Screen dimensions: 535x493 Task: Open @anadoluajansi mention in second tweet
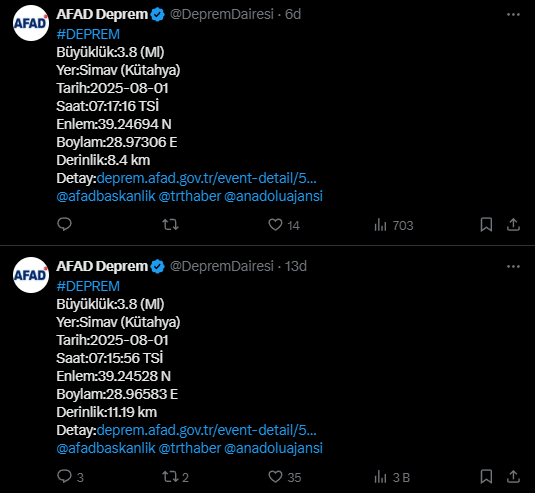point(273,448)
